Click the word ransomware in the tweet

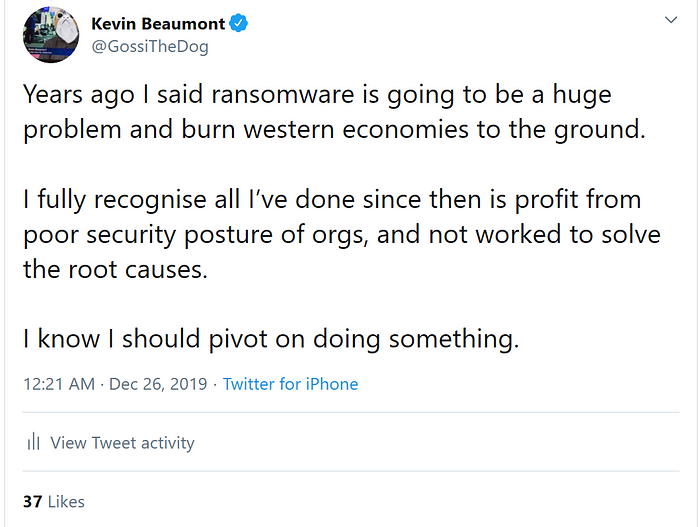(x=283, y=95)
